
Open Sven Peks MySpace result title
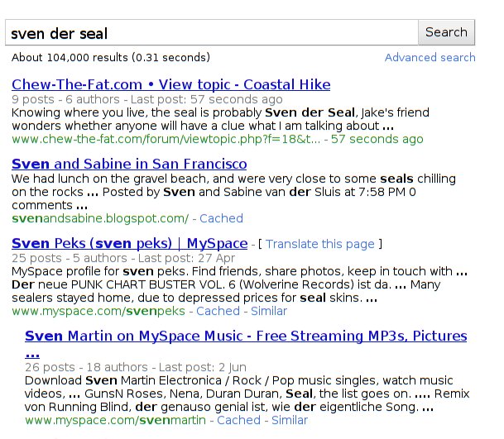tap(130, 243)
